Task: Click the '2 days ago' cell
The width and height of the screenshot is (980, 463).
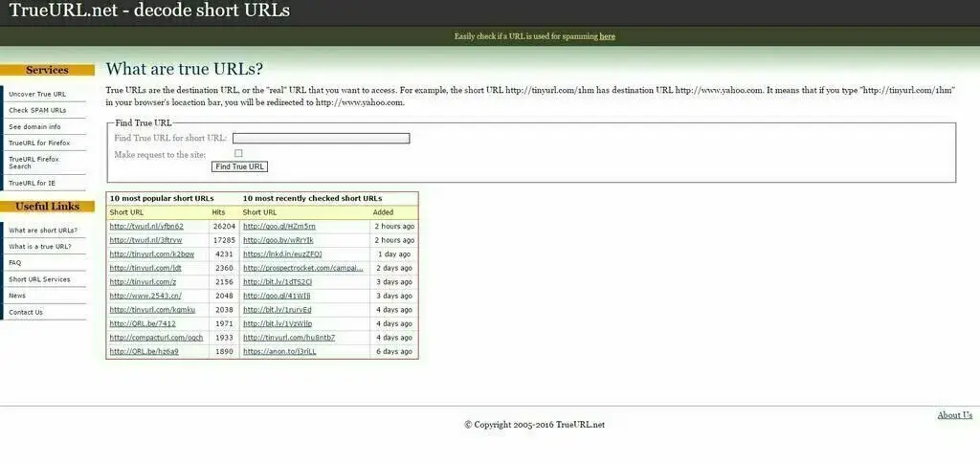Action: (394, 268)
